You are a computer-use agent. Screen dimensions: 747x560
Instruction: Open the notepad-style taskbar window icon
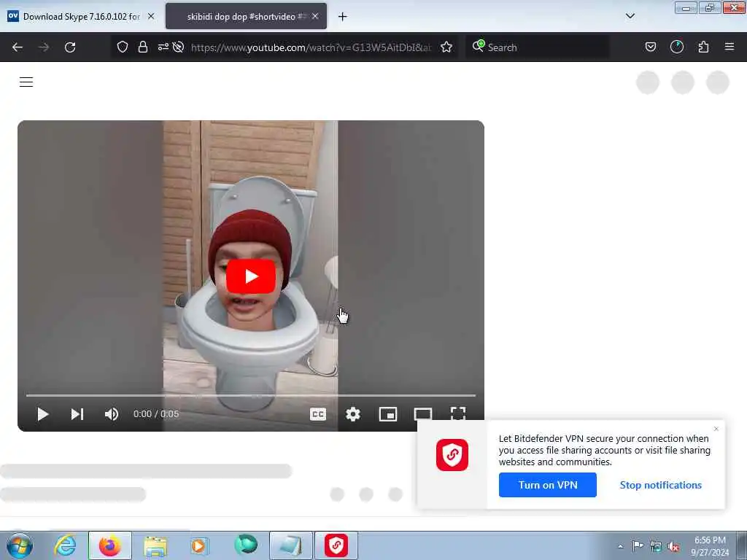[291, 545]
